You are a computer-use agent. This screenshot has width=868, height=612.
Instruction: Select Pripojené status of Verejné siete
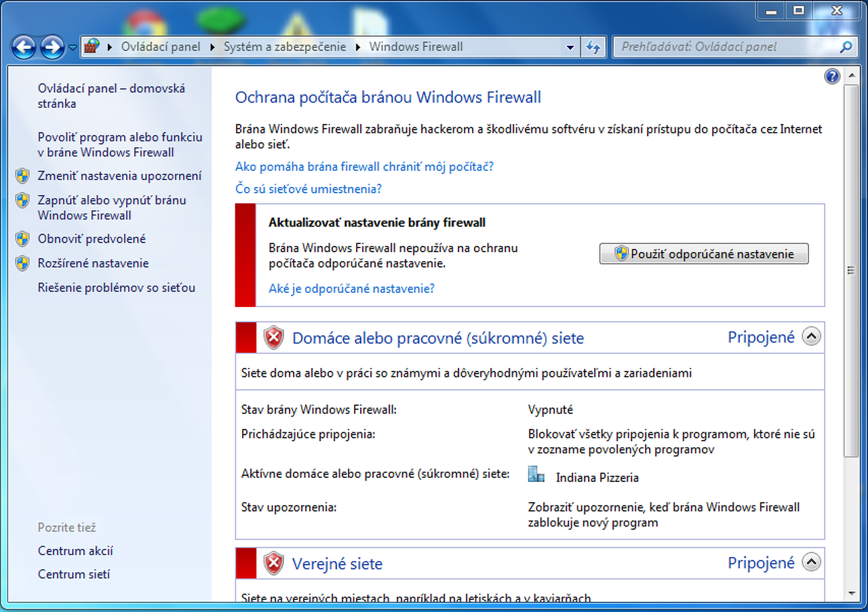[x=761, y=563]
